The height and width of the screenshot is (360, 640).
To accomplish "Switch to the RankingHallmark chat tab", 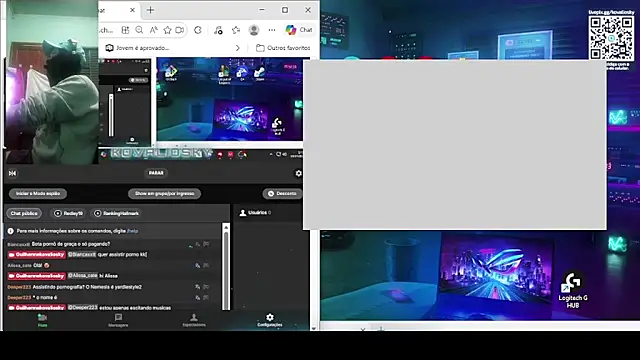I will pyautogui.click(x=117, y=213).
